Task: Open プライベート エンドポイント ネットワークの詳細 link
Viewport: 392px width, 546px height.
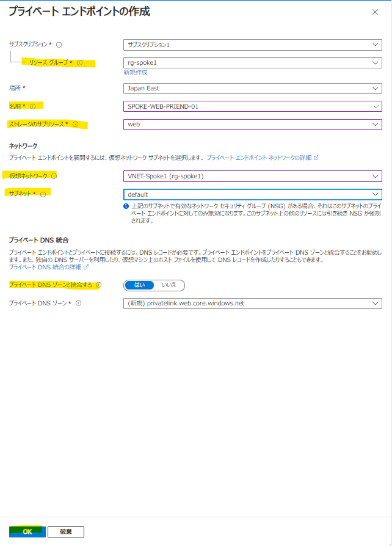Action: 263,158
